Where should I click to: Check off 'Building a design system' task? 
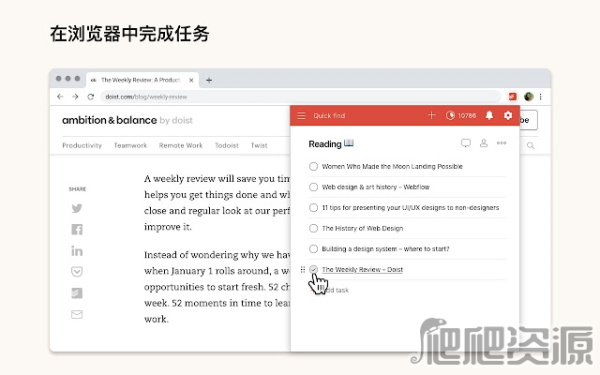313,249
